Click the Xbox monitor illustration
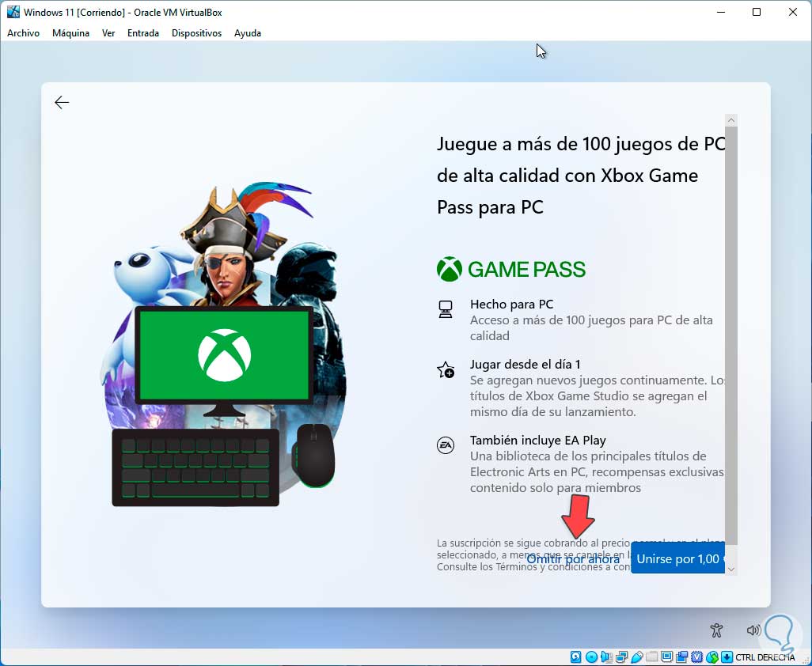The image size is (812, 666). tap(224, 361)
